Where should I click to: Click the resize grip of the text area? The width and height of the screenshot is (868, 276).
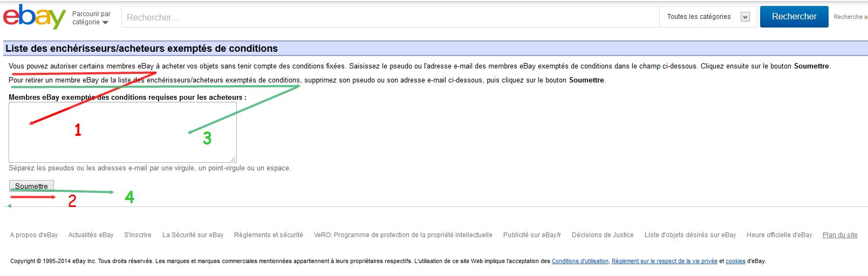click(233, 159)
